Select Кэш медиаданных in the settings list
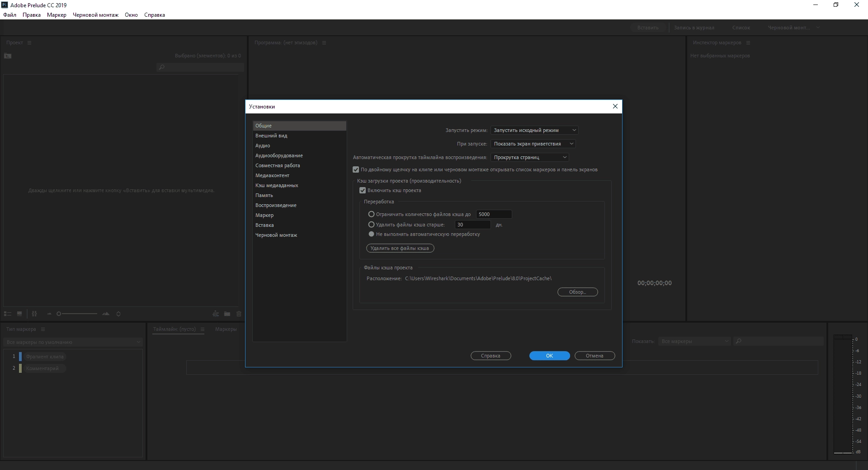This screenshot has height=470, width=868. (x=299, y=185)
